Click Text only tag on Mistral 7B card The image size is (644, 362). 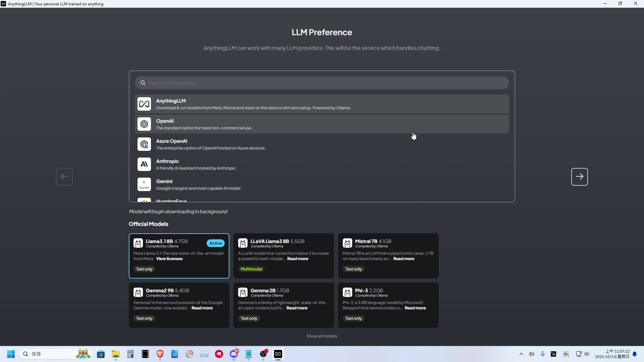(x=354, y=269)
